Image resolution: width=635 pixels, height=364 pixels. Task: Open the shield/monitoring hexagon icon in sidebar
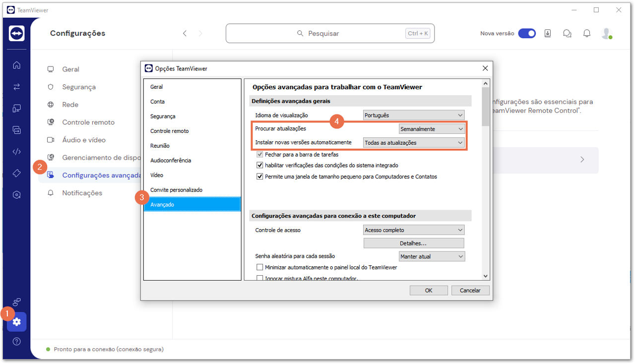16,195
